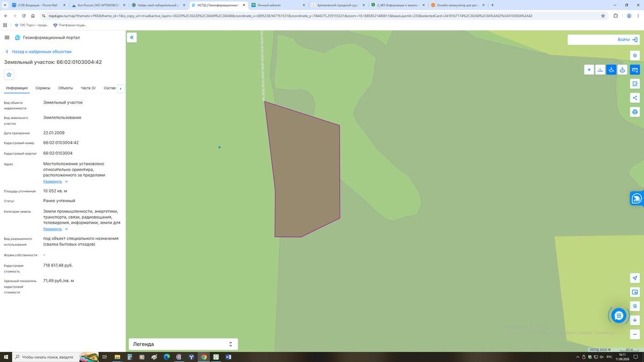Image resolution: width=644 pixels, height=362 pixels.
Task: Open the chat support bubble
Action: [x=619, y=316]
